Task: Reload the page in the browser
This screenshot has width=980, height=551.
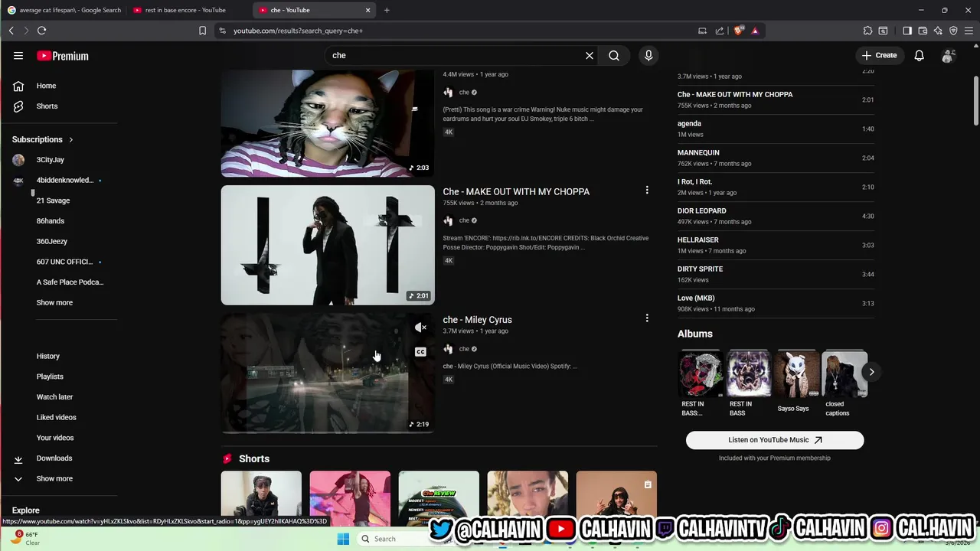Action: click(x=41, y=31)
